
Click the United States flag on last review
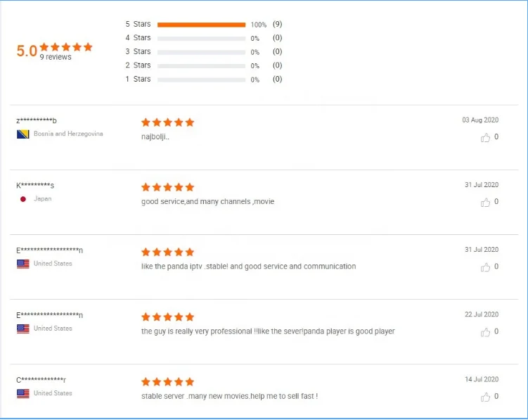[22, 393]
